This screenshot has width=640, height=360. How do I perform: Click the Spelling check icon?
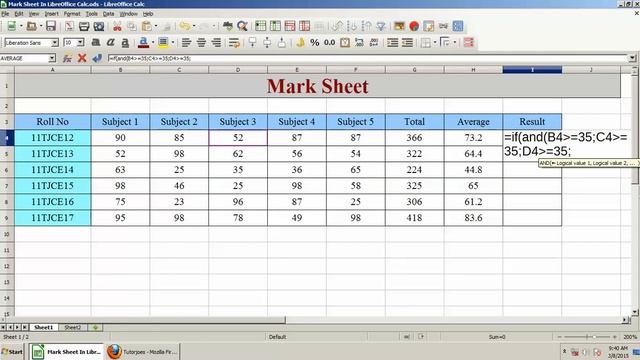click(x=228, y=27)
